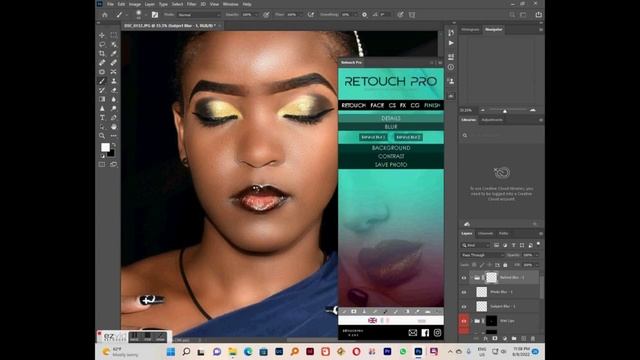
Task: Click the Share icon in options bar
Action: [538, 15]
